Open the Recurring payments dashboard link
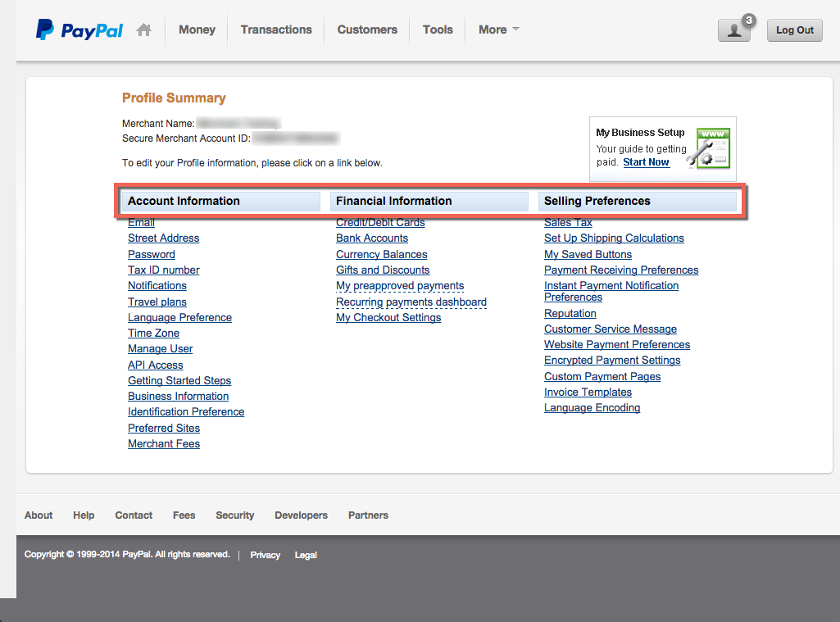This screenshot has height=622, width=840. click(411, 302)
